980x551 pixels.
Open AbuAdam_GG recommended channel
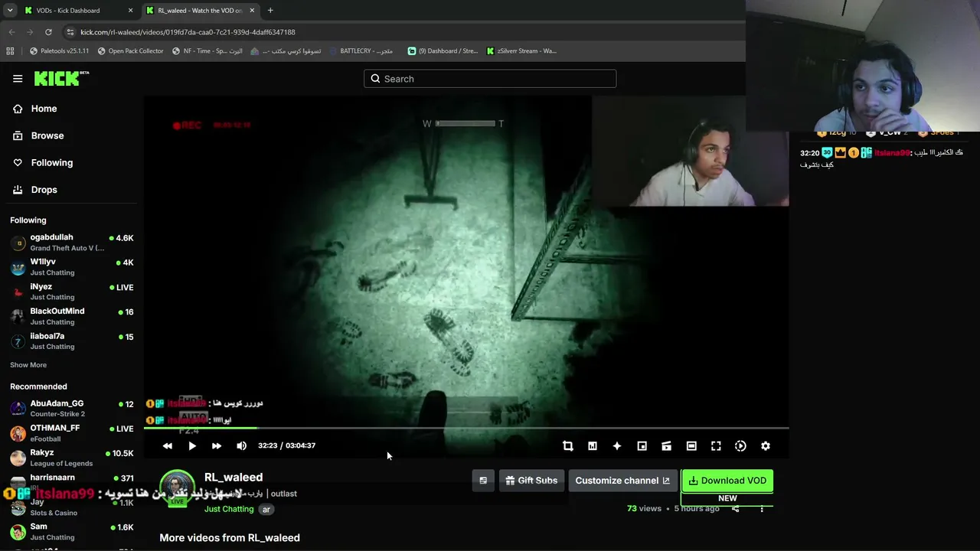[x=72, y=409]
